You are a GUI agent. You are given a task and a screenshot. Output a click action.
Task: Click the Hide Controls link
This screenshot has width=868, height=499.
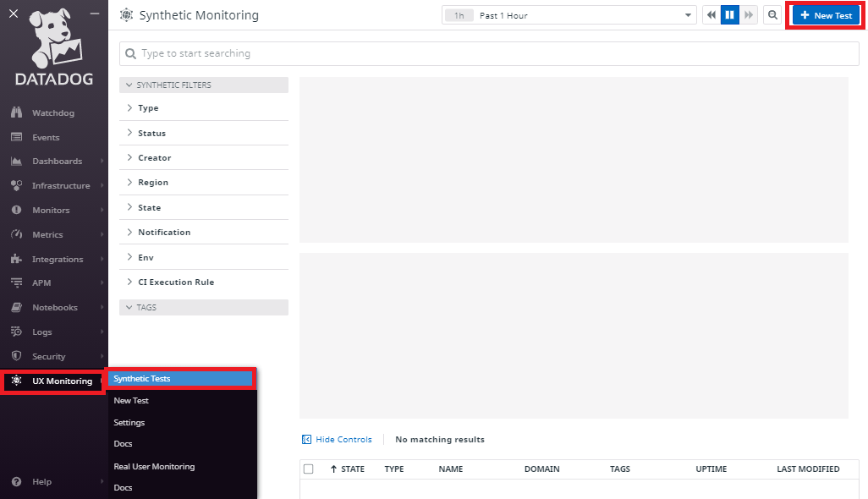click(x=343, y=439)
